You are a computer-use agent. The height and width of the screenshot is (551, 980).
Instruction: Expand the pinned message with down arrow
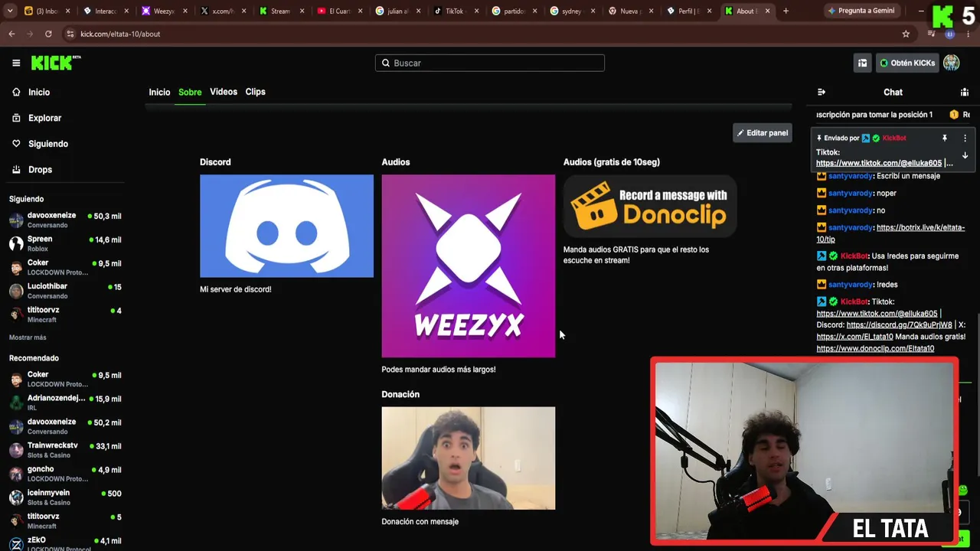[965, 155]
